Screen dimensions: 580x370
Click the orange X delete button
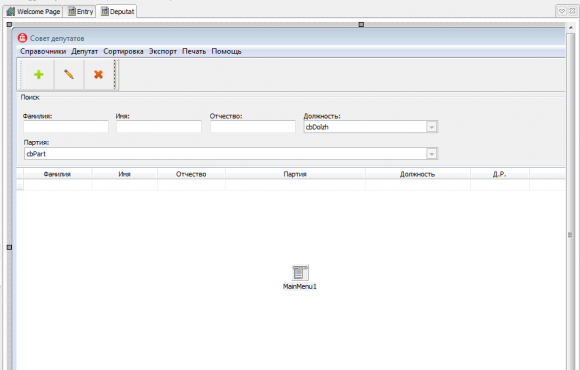pyautogui.click(x=98, y=74)
